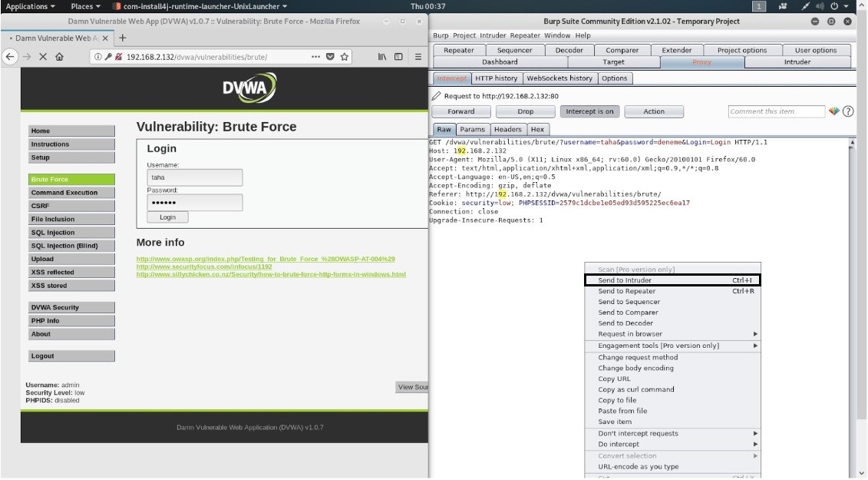Switch to the HTTP history tab
868x480 pixels.
point(496,78)
